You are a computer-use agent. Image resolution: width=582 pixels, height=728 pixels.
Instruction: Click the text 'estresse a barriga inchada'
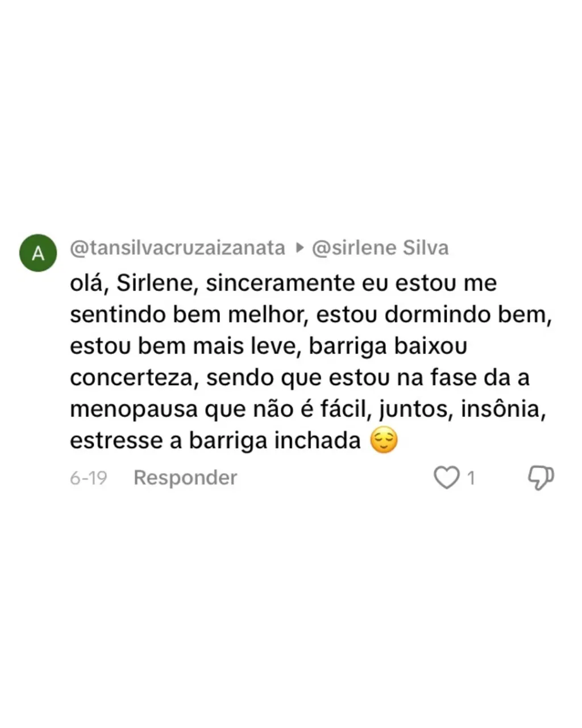click(215, 441)
